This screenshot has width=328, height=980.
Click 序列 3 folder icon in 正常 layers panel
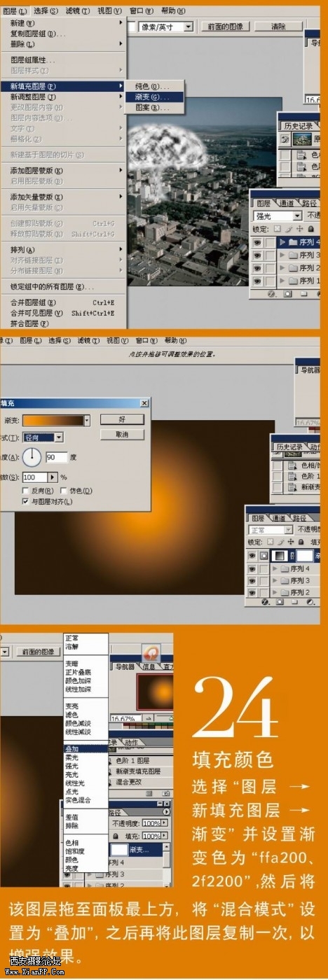pyautogui.click(x=285, y=580)
